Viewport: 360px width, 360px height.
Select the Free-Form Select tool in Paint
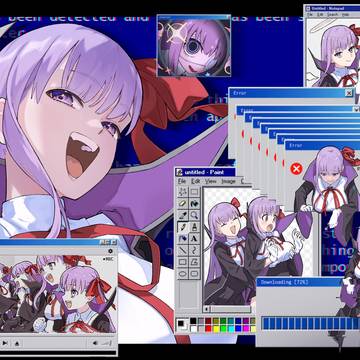(183, 192)
